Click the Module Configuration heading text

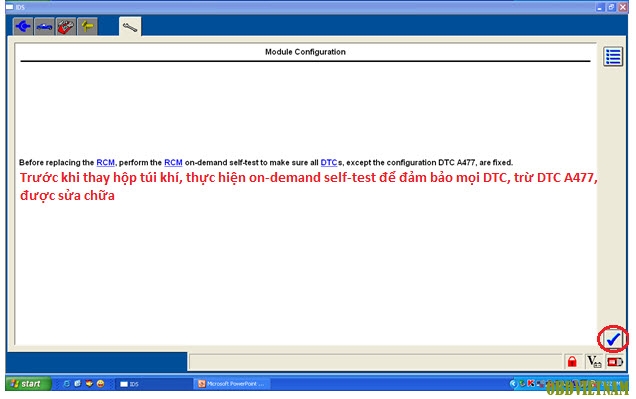pos(305,52)
